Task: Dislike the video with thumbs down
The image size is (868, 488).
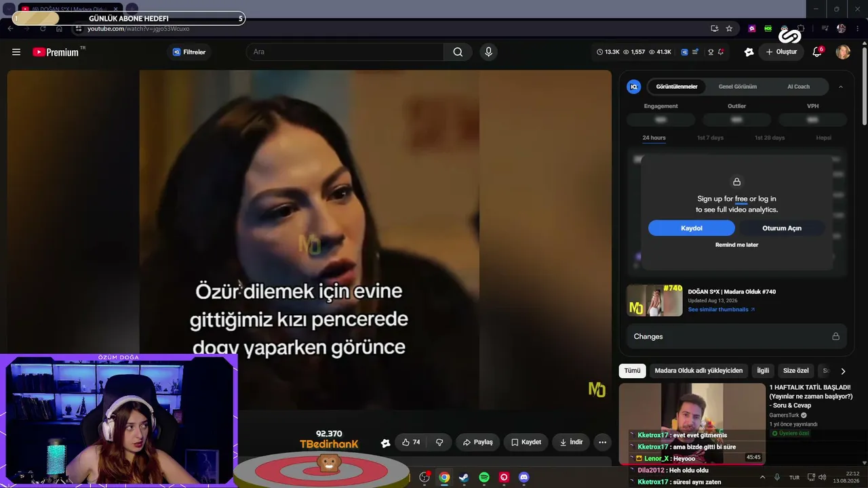Action: click(x=439, y=442)
